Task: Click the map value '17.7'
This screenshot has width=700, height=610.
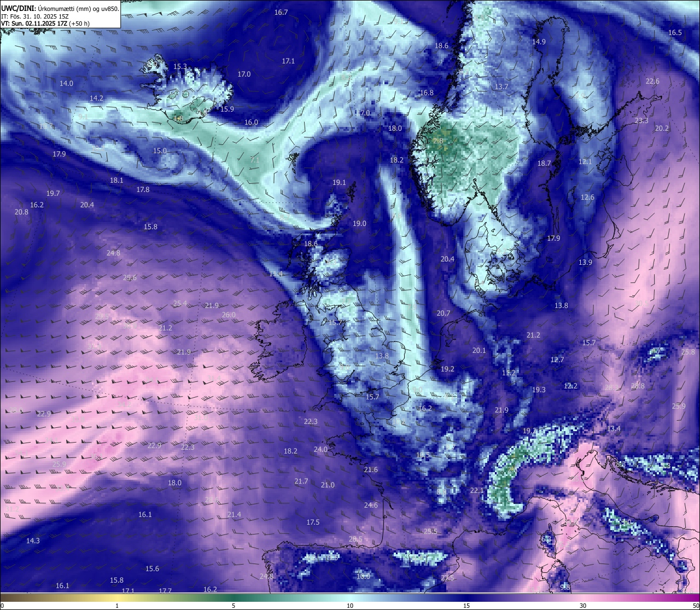Action: [165, 591]
